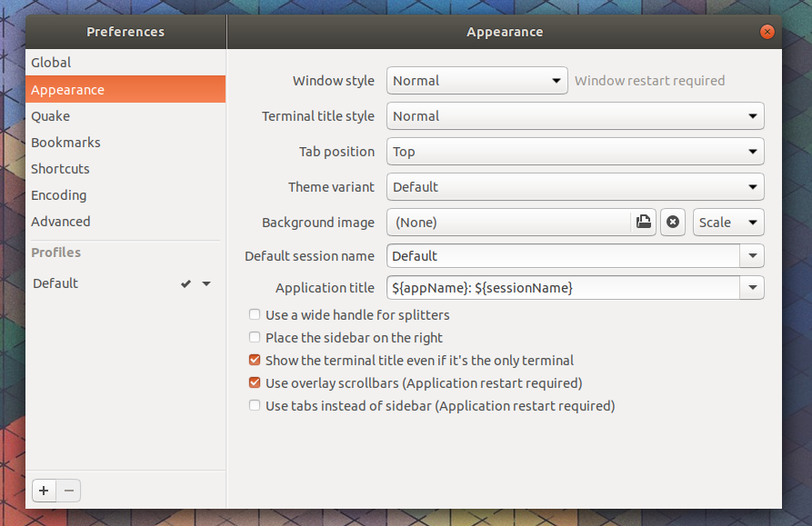The width and height of the screenshot is (812, 526).
Task: Open the background image Scale mode dropdown
Action: coord(727,222)
